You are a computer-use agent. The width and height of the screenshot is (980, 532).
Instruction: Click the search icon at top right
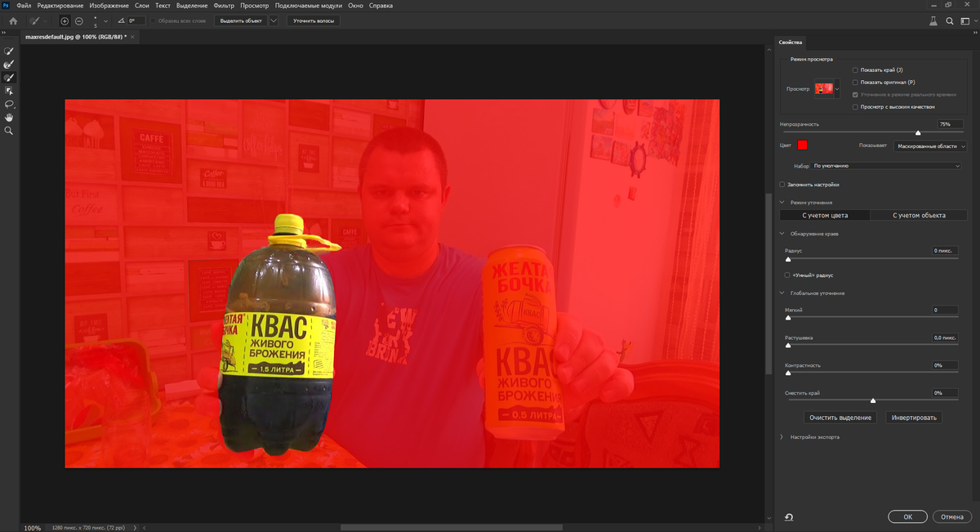[x=950, y=20]
